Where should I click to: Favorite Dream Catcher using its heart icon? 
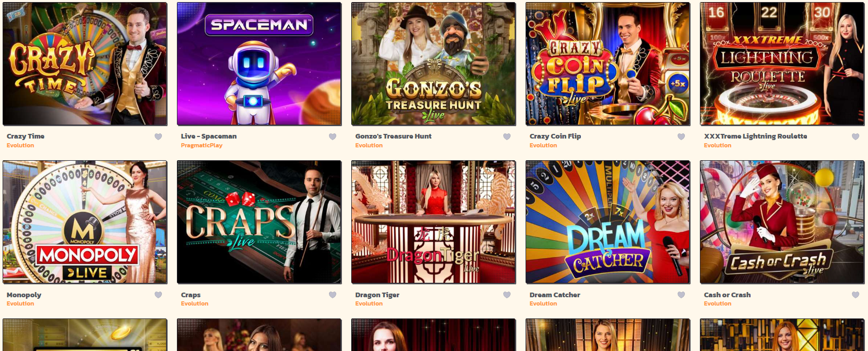(x=681, y=295)
